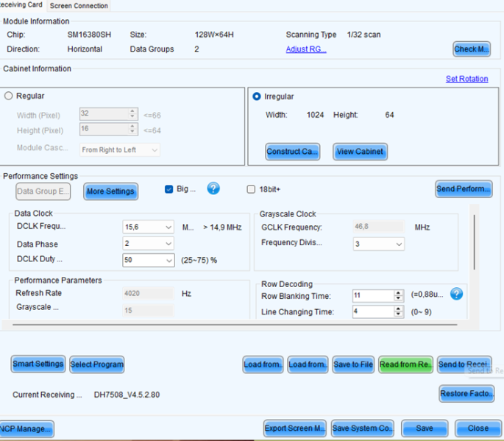Click the Line Changing Time input field
Viewport: 504px width, 441px height.
coord(373,312)
